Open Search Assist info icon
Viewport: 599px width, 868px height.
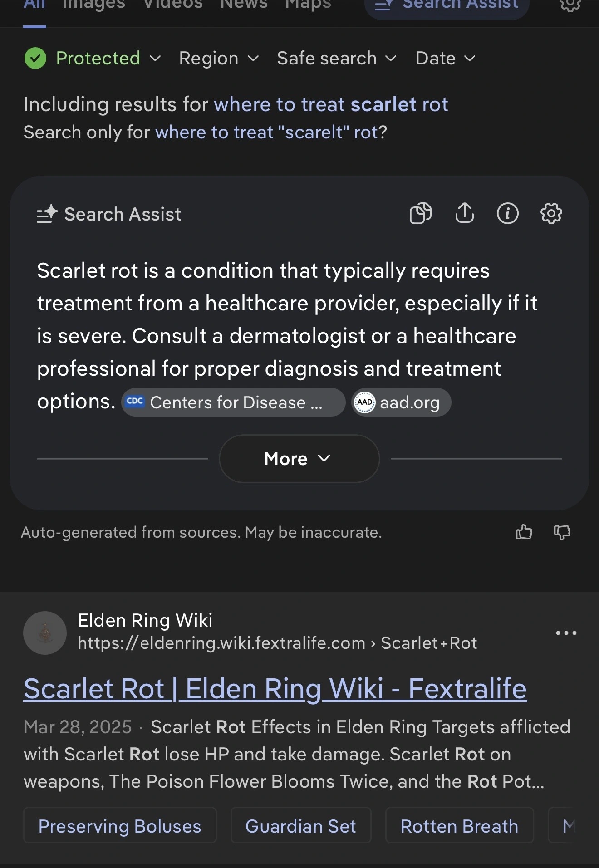(507, 213)
